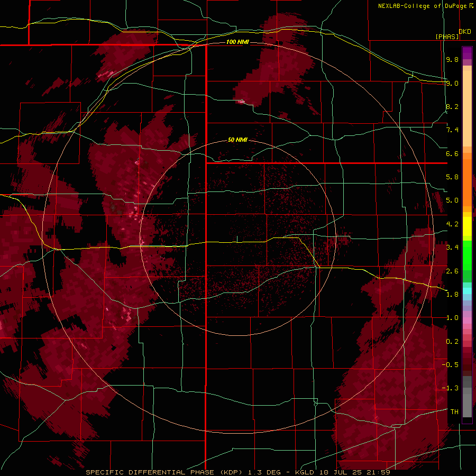Click the -0.5 scale value
The image size is (476, 476).
click(450, 365)
